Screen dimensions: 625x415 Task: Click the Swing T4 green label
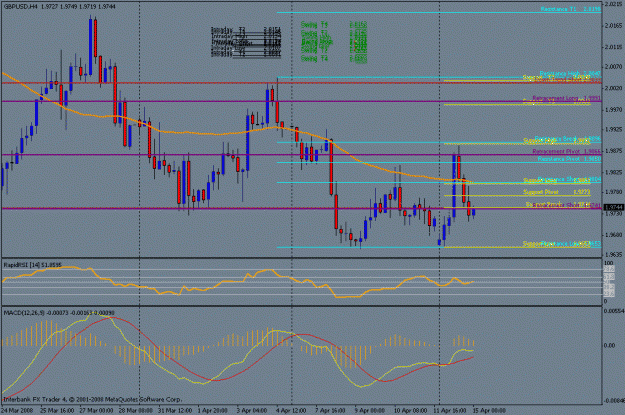tap(314, 59)
